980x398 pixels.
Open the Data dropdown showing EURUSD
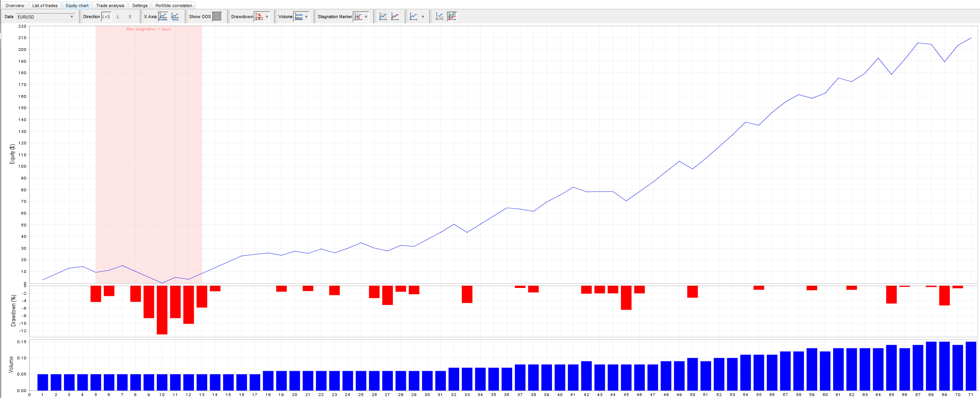pos(45,17)
